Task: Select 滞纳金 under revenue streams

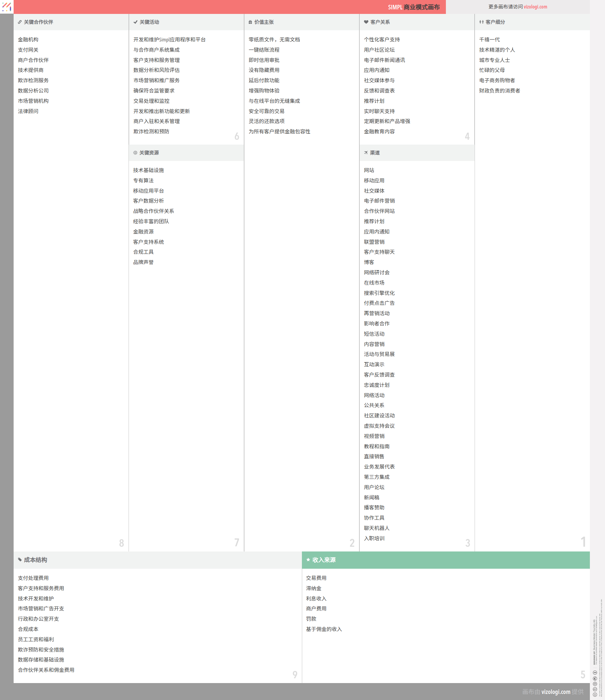Action: pyautogui.click(x=313, y=588)
